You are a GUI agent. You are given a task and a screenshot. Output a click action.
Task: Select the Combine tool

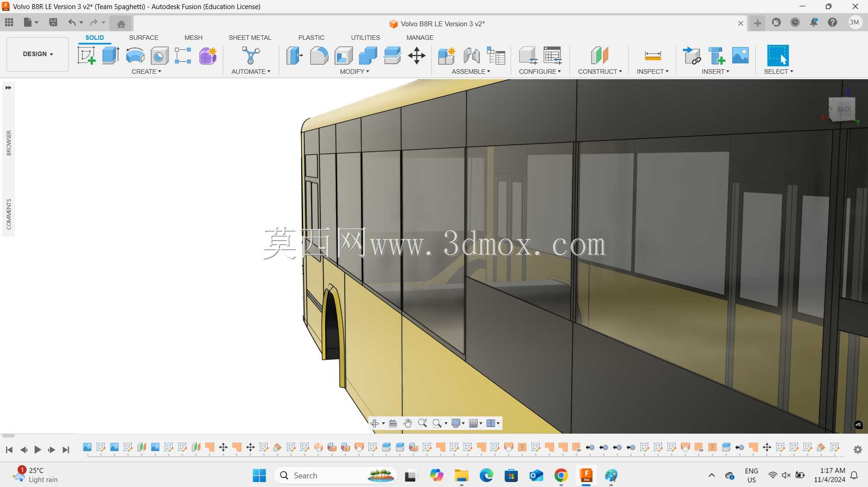[x=368, y=56]
